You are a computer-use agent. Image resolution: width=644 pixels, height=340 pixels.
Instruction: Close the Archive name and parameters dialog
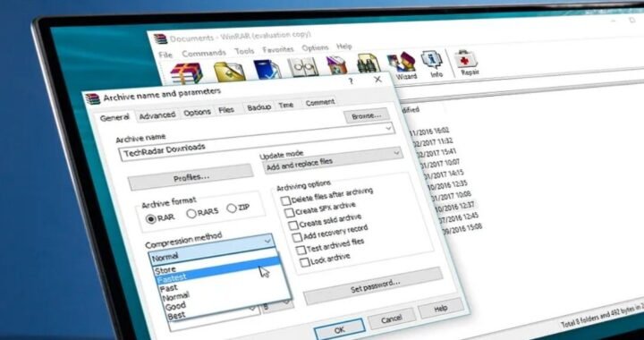(377, 80)
